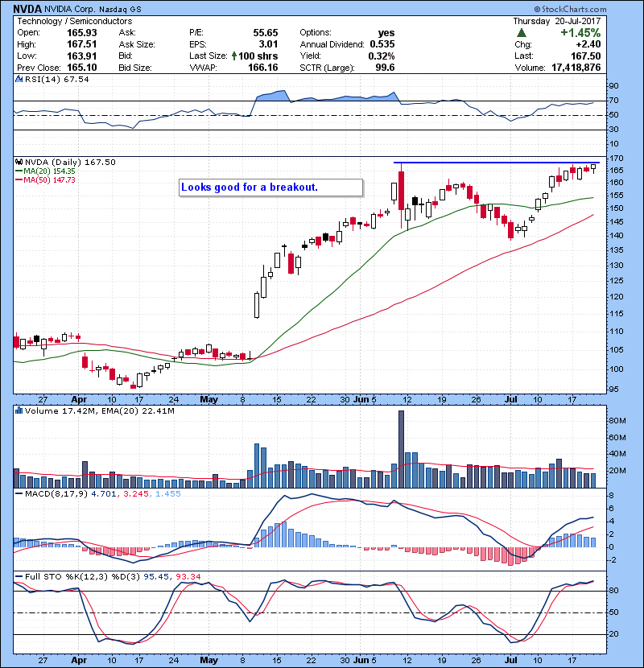Click the EPS value 3.01
This screenshot has width=644, height=668.
point(269,44)
